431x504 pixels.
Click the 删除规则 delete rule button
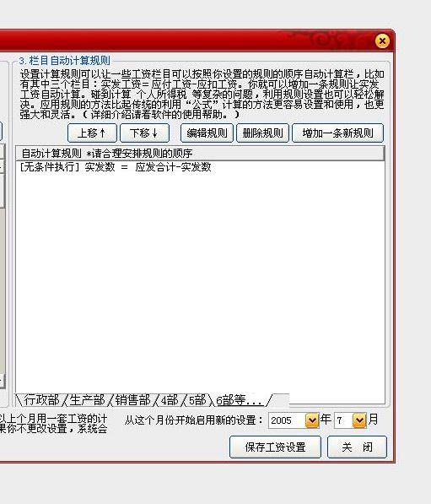tap(262, 133)
